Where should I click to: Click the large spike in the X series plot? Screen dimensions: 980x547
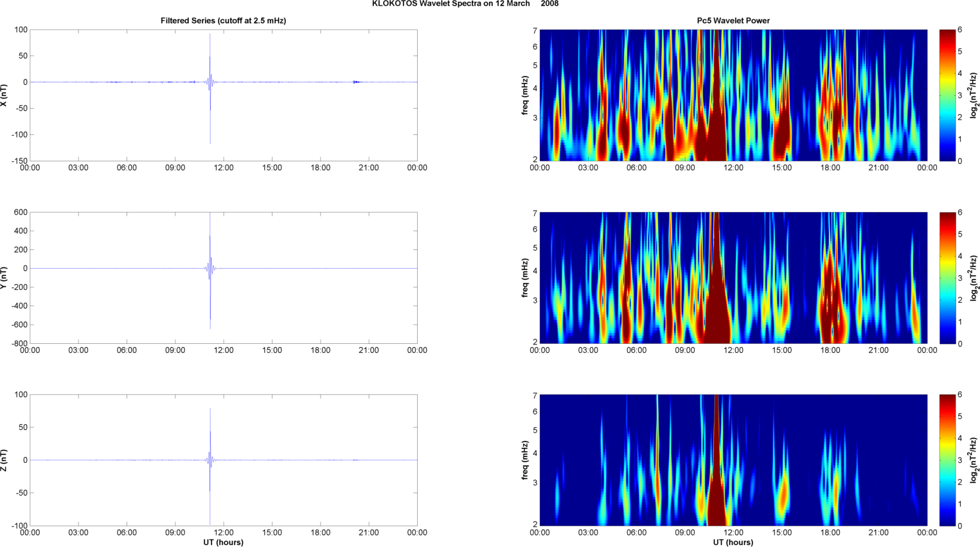(209, 89)
